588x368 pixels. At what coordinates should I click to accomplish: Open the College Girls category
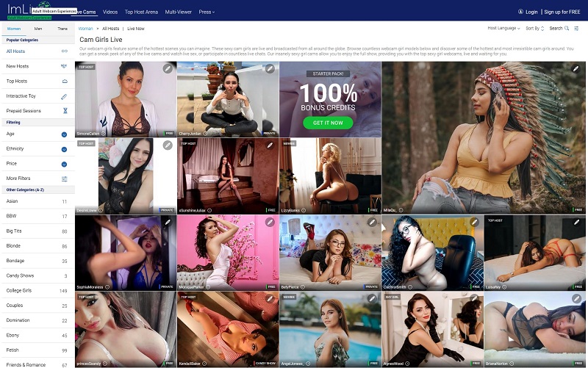click(38, 290)
